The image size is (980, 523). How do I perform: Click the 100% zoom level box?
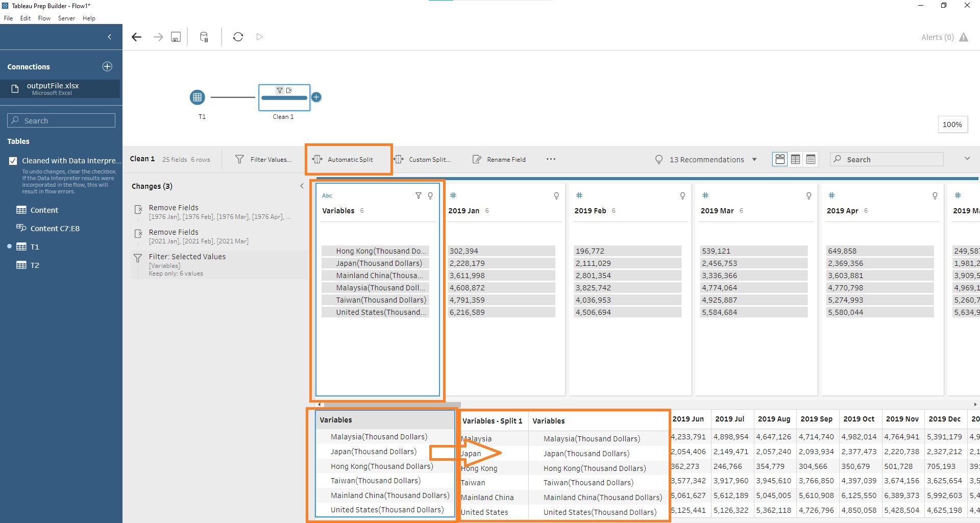point(952,124)
